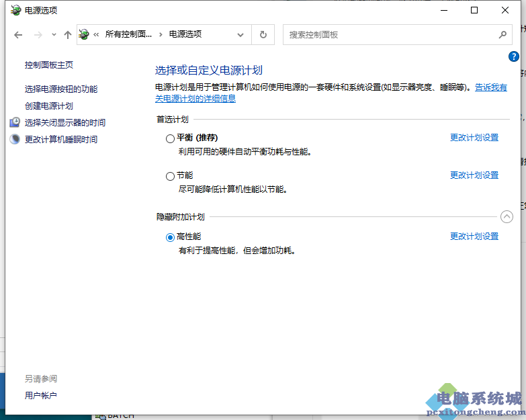Click the Back navigation arrow
The width and height of the screenshot is (526, 420).
tap(18, 35)
